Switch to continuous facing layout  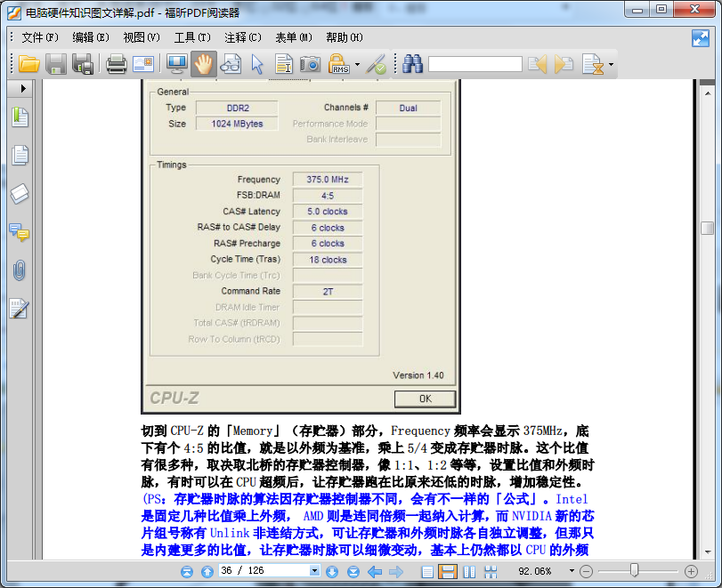click(491, 572)
